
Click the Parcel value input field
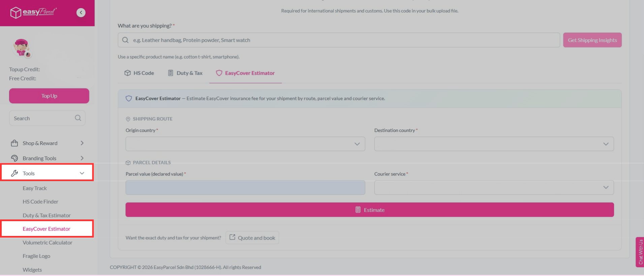pos(245,187)
